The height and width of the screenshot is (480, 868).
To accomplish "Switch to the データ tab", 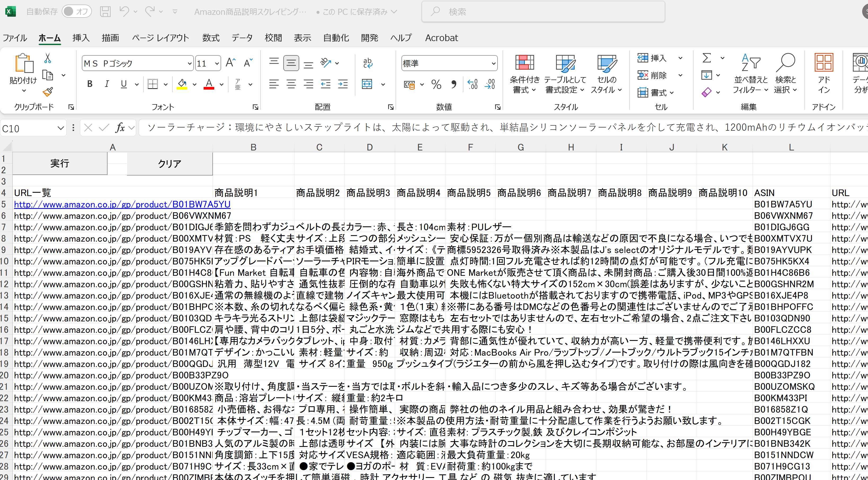I will (x=242, y=38).
